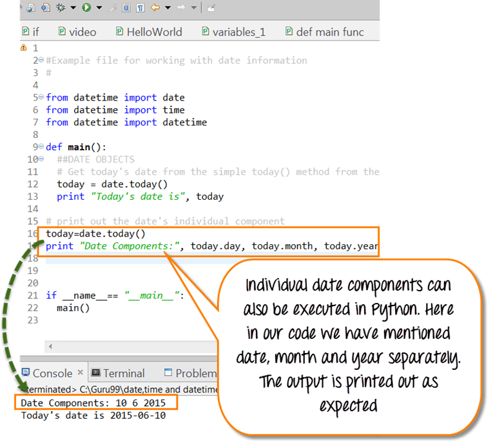Switch to the Problems view tab

190,373
